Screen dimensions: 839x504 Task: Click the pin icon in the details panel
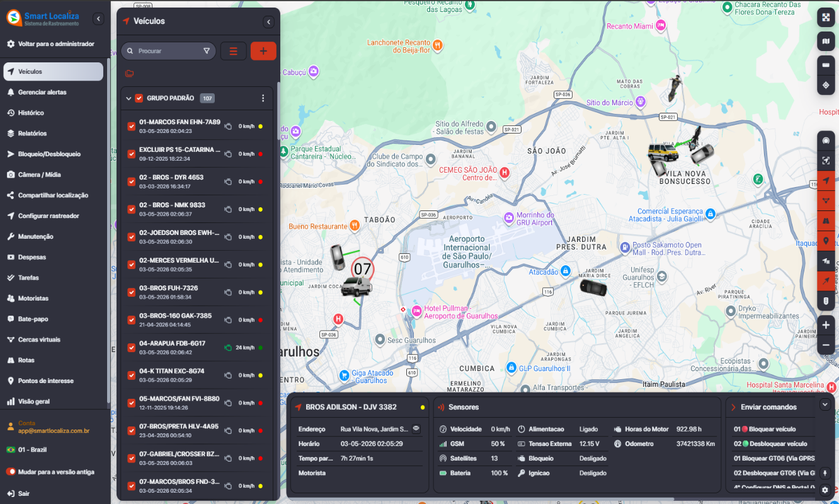coord(825,473)
